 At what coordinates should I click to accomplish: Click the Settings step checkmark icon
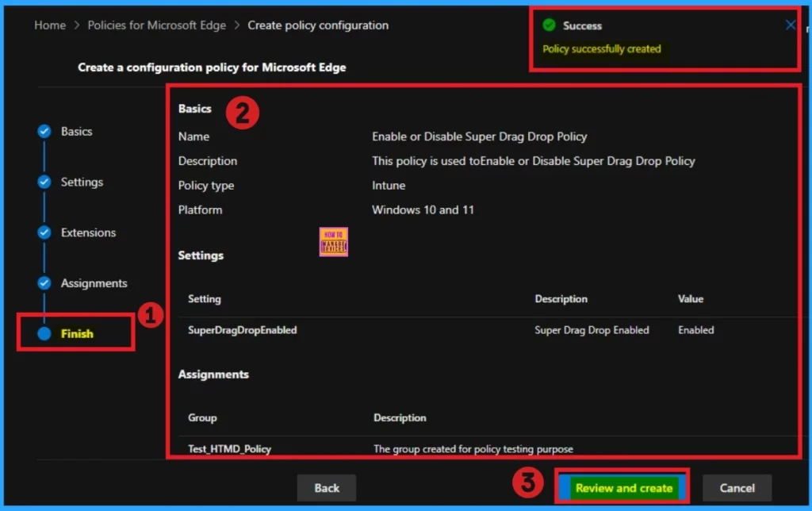click(44, 182)
